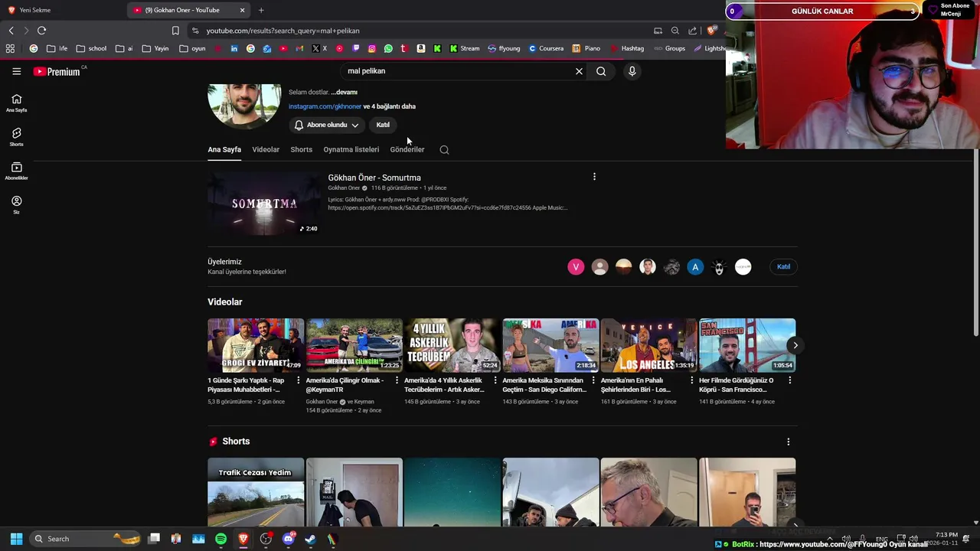Switch to the Videolar tab
This screenshot has width=980, height=551.
click(x=266, y=150)
